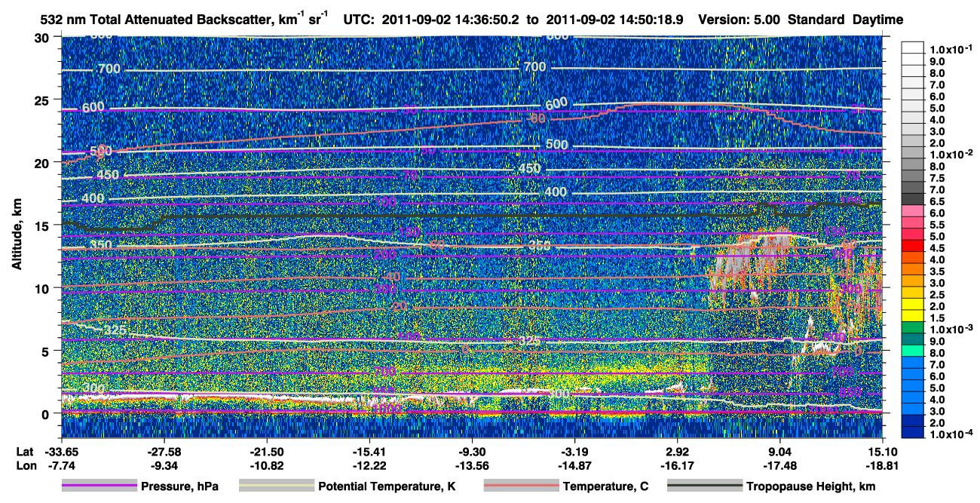Click the latitude value 15.10
The image size is (980, 503).
(883, 451)
